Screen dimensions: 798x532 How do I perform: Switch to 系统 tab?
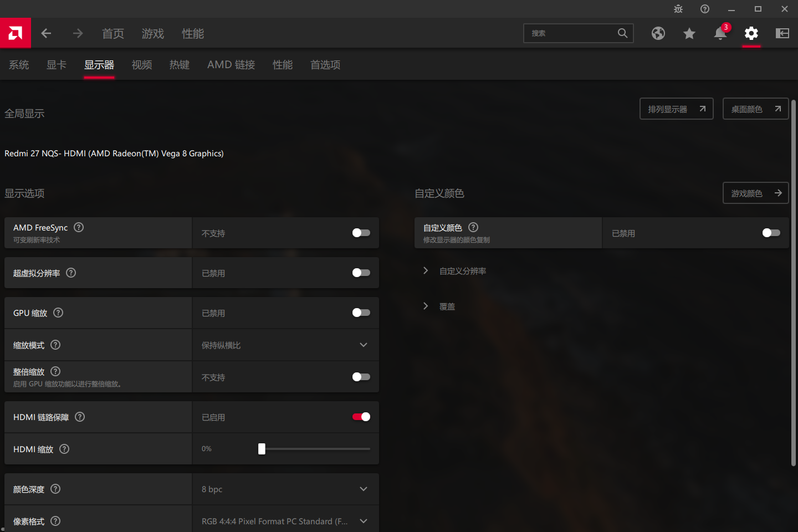point(19,65)
